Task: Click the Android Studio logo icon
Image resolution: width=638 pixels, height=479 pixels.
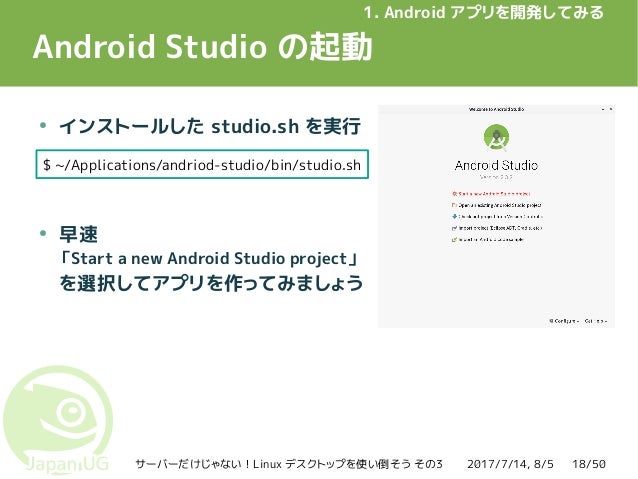Action: (496, 138)
